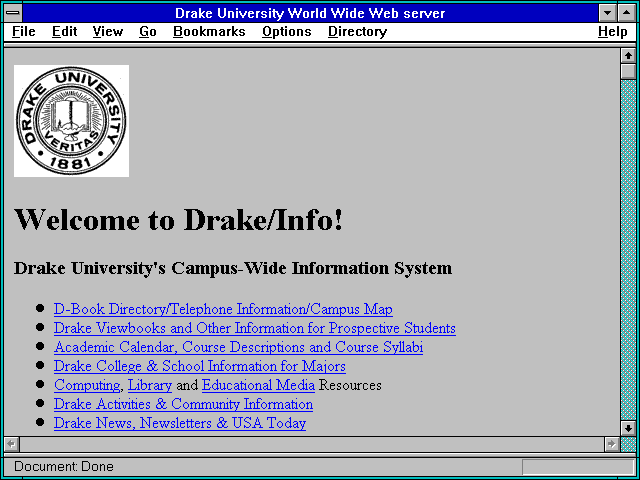Open the window control menu box

click(13, 13)
